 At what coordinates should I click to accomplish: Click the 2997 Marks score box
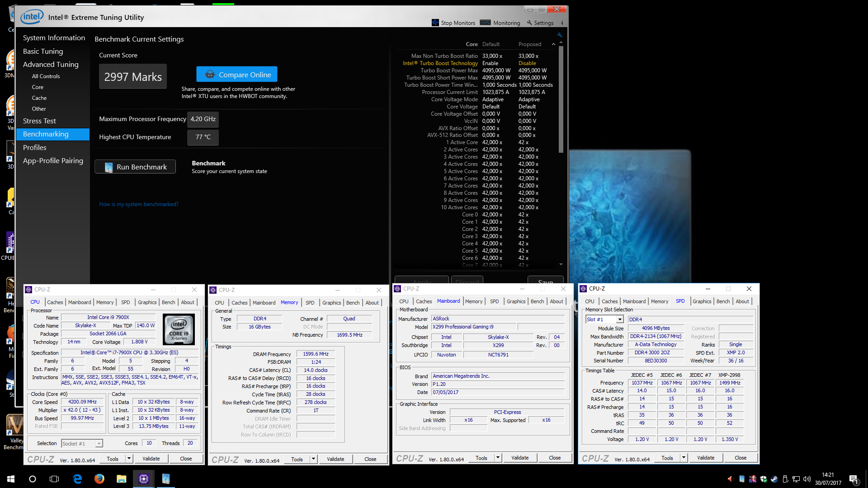pyautogui.click(x=133, y=76)
